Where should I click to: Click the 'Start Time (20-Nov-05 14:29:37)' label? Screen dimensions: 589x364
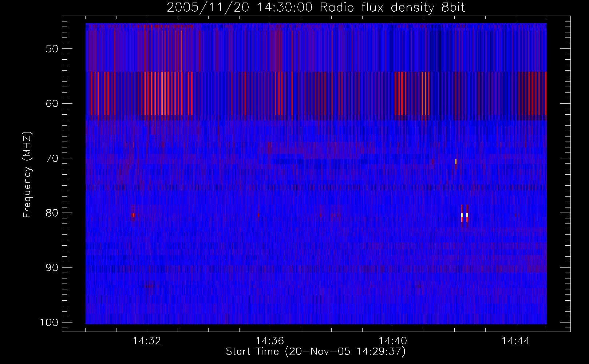(316, 352)
